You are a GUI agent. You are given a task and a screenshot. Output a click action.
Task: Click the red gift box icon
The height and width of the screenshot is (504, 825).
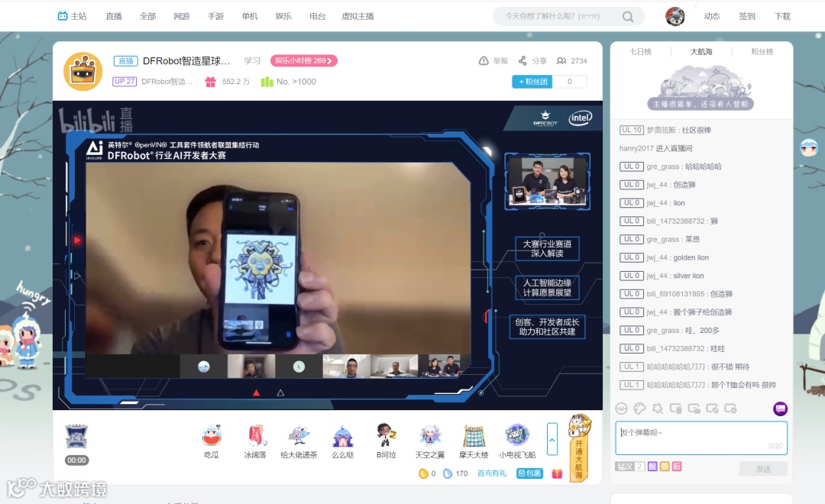[x=557, y=473]
